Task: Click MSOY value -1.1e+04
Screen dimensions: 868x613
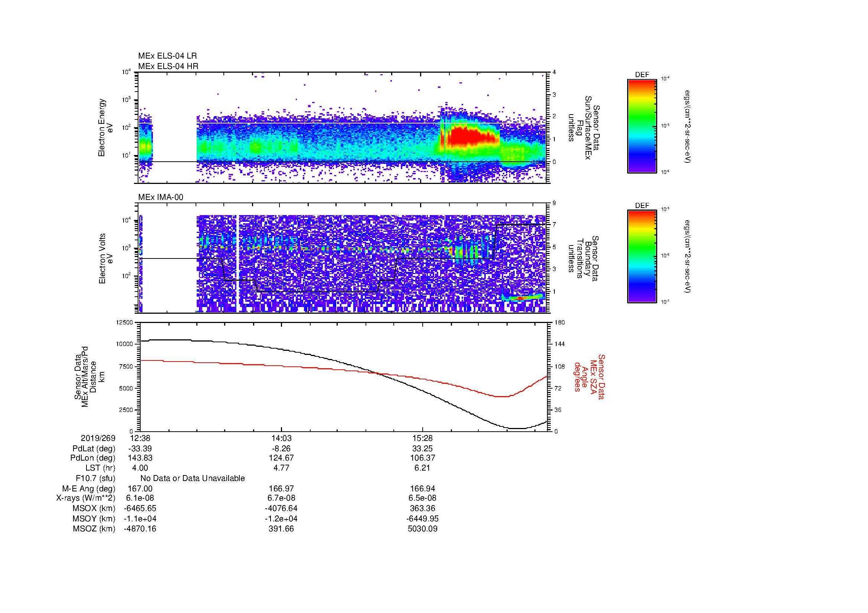Action: (140, 518)
